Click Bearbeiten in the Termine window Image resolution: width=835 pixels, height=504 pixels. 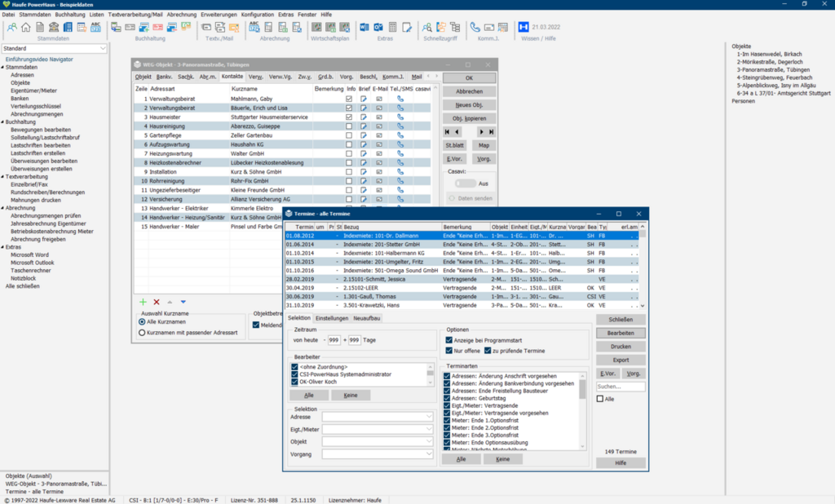pos(621,333)
